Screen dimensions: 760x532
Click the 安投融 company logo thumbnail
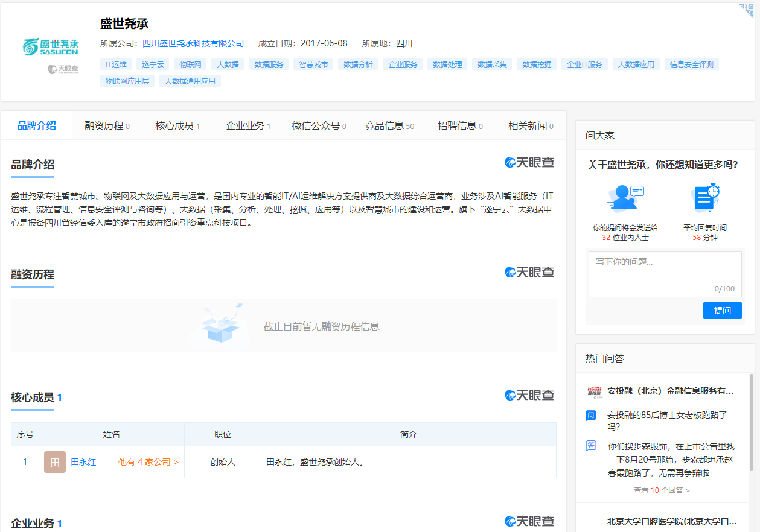(595, 392)
